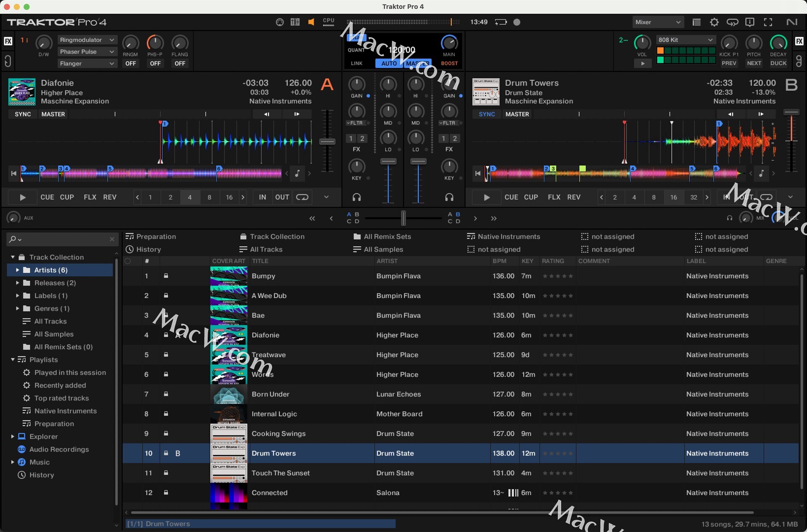The width and height of the screenshot is (807, 532).
Task: Click the browser search input field
Action: pos(62,239)
